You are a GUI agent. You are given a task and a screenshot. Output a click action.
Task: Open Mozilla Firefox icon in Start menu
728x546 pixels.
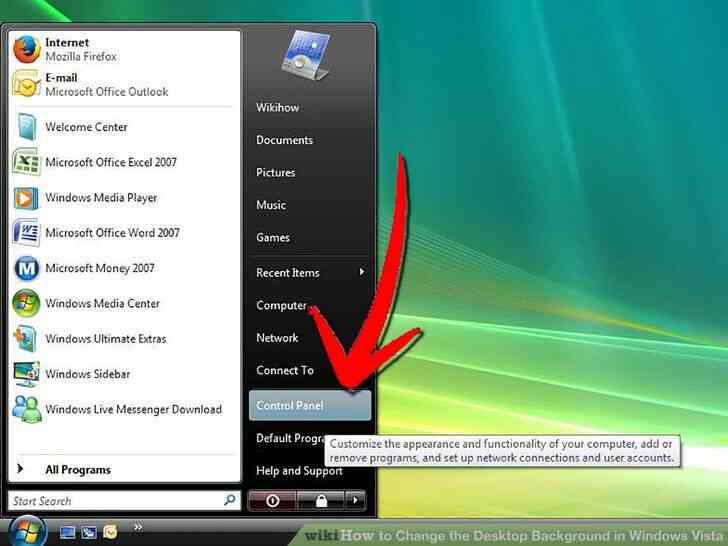(x=26, y=49)
